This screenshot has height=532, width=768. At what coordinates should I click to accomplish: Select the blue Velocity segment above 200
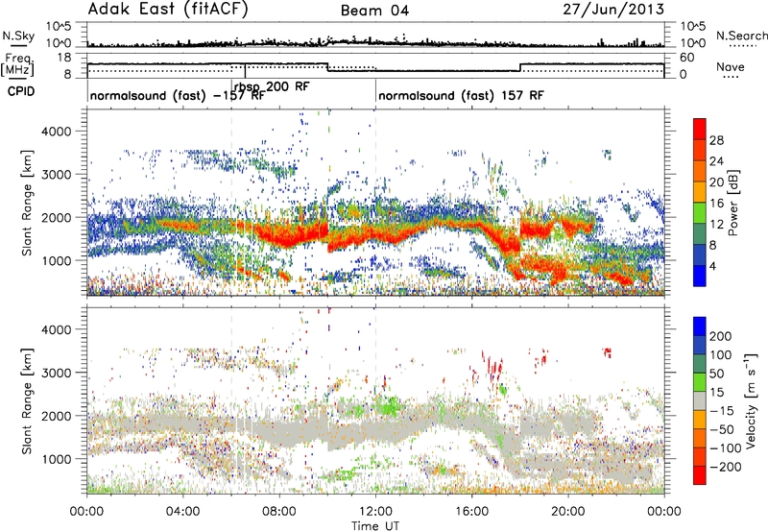(700, 326)
